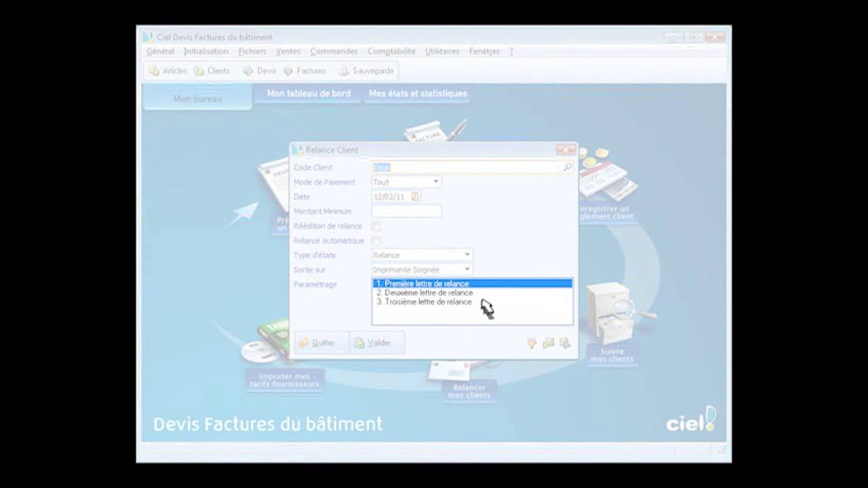Expand the 'Mode de Paiement' dropdown
The height and width of the screenshot is (488, 868).
(436, 182)
